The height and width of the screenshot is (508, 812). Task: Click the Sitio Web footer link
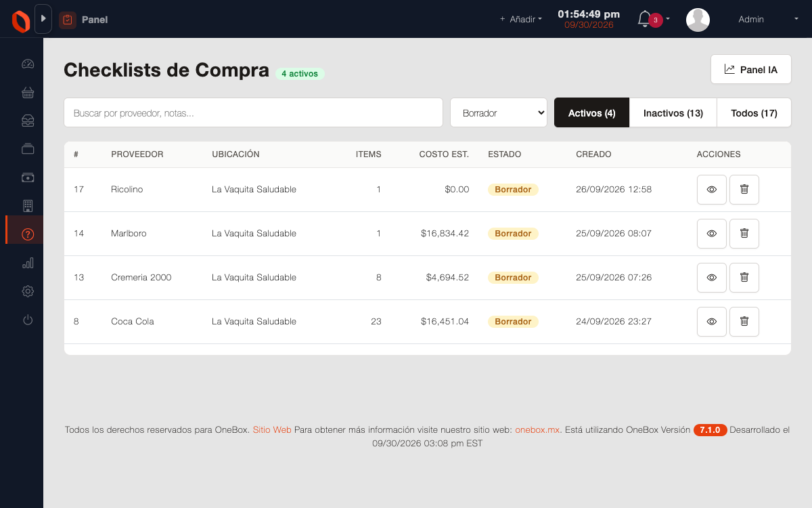click(272, 429)
